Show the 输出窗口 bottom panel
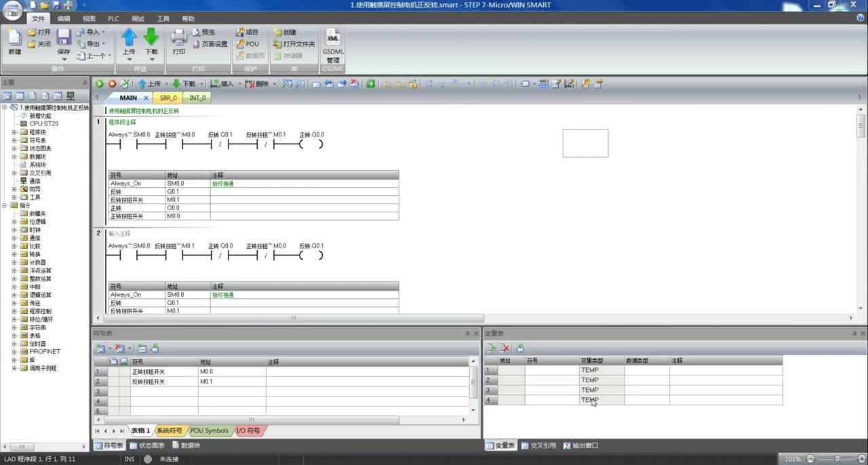This screenshot has width=868, height=465. (x=580, y=446)
